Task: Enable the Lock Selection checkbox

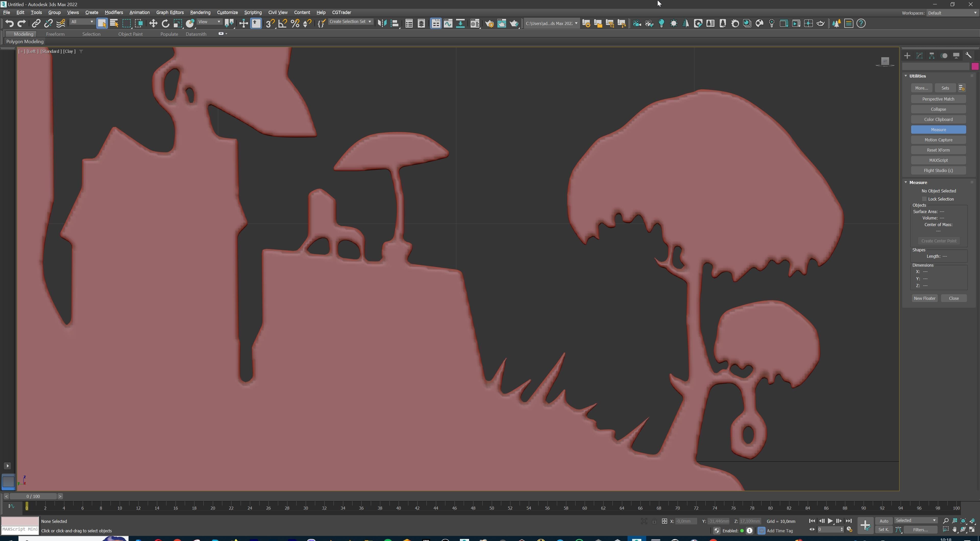Action: pos(924,199)
